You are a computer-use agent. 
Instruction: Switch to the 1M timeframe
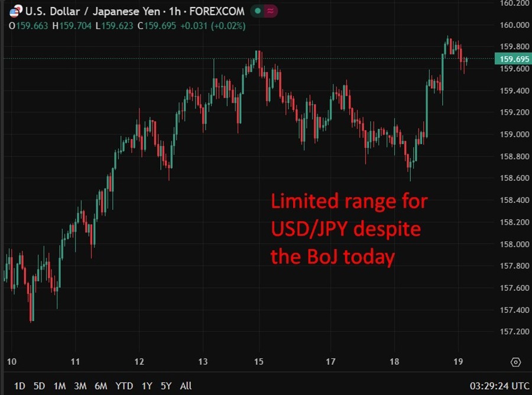point(59,386)
